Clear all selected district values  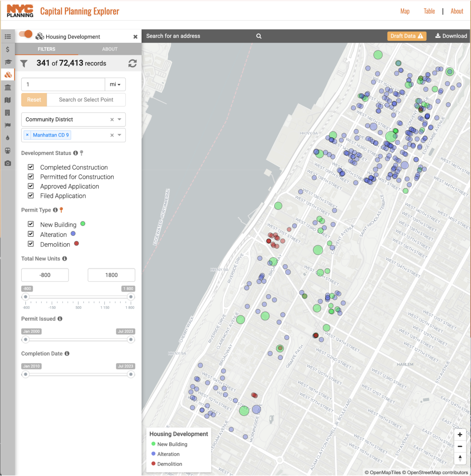tap(112, 135)
